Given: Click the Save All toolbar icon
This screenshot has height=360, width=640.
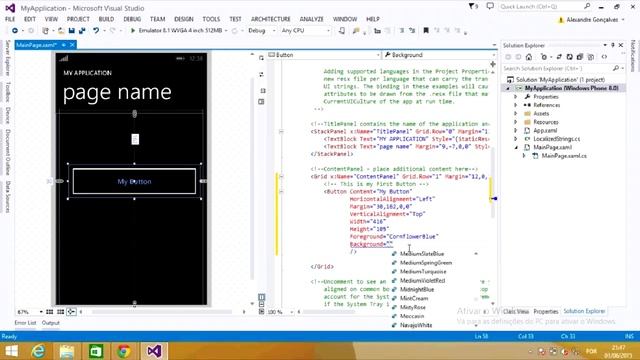Looking at the screenshot, I should point(82,31).
